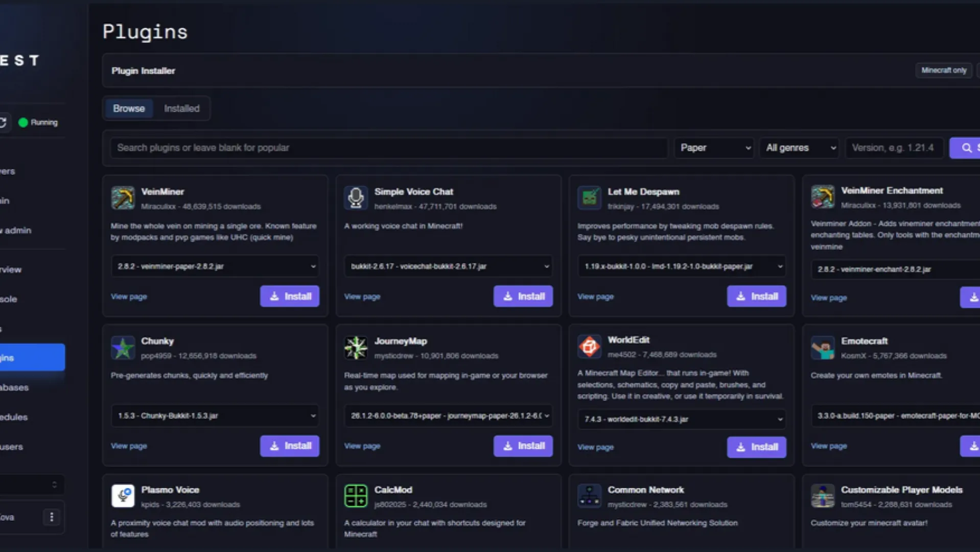Open View page link for Chunky

pyautogui.click(x=129, y=446)
